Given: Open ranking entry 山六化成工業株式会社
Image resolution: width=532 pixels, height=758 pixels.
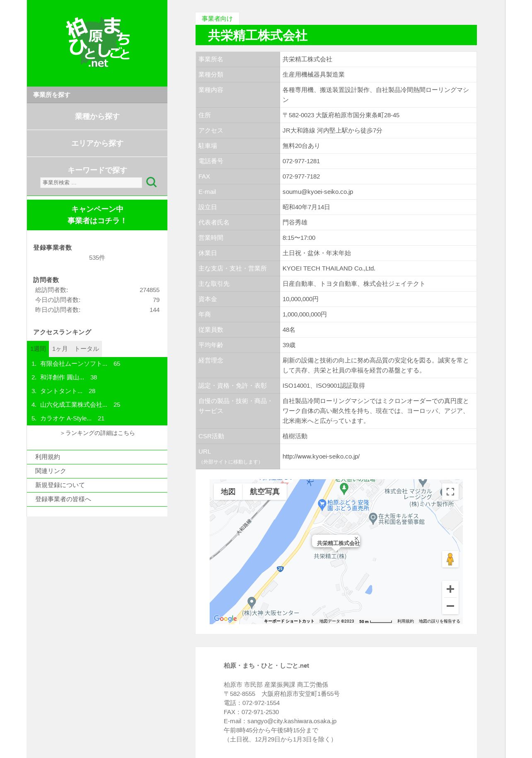Looking at the screenshot, I should pos(74,405).
